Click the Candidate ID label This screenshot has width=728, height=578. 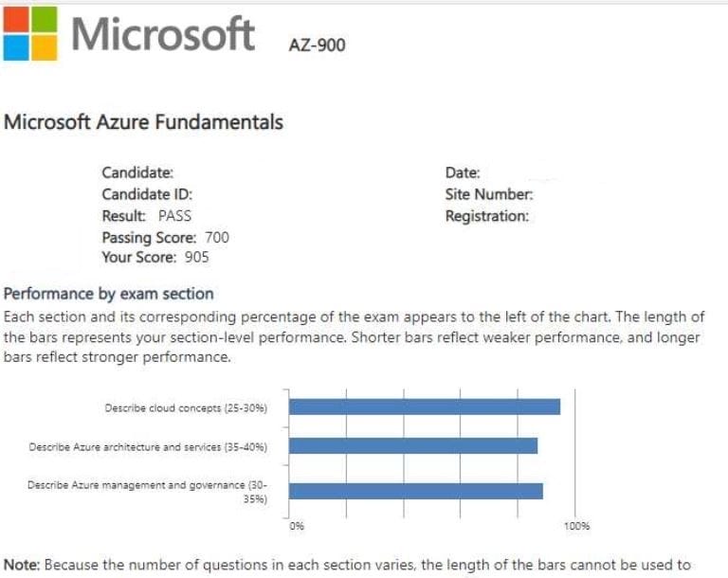147,194
